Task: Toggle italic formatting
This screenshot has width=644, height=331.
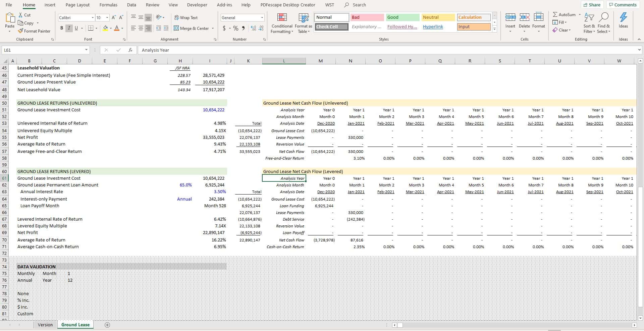Action: pyautogui.click(x=69, y=28)
